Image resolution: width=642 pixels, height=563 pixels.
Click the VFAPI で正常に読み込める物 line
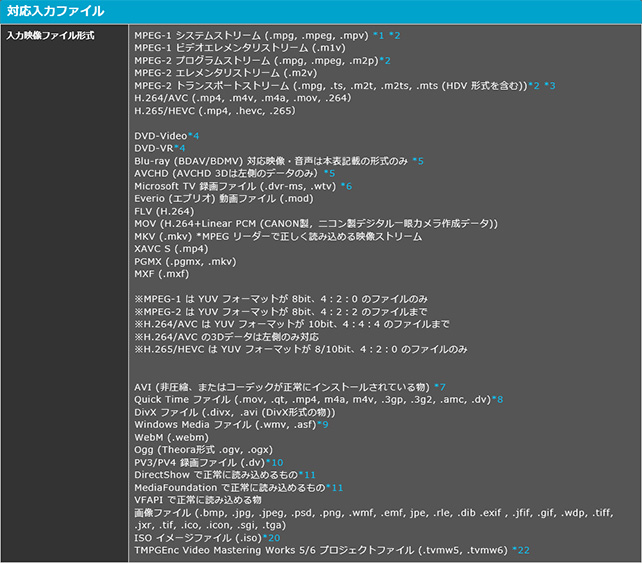click(198, 500)
